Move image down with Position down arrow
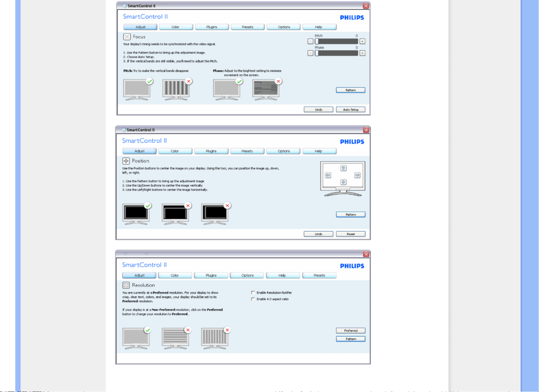Viewport: 539px width, 392px height. coord(343,182)
